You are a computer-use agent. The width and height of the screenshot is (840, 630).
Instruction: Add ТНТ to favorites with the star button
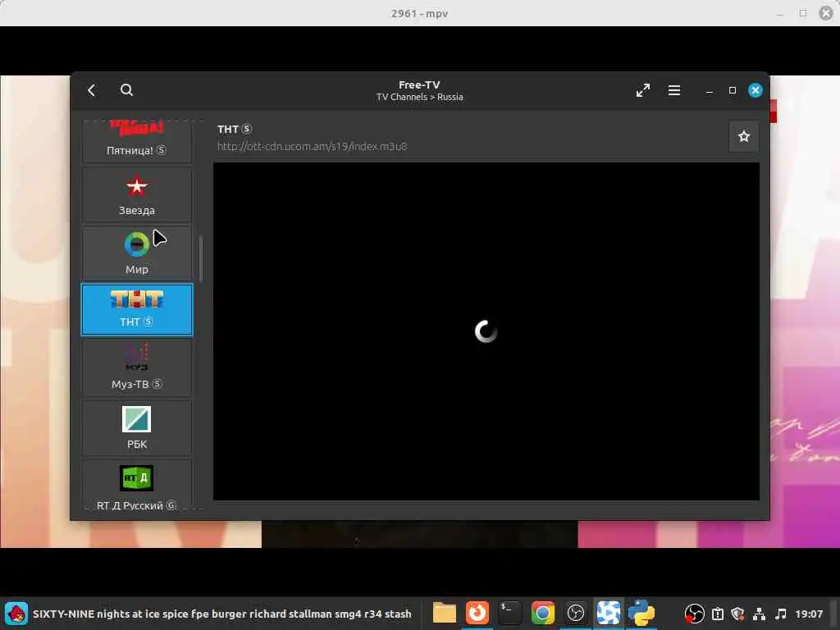pyautogui.click(x=743, y=137)
